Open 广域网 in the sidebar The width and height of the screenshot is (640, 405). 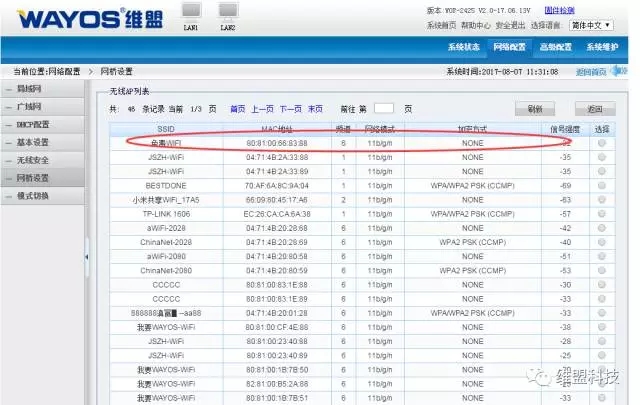42,107
